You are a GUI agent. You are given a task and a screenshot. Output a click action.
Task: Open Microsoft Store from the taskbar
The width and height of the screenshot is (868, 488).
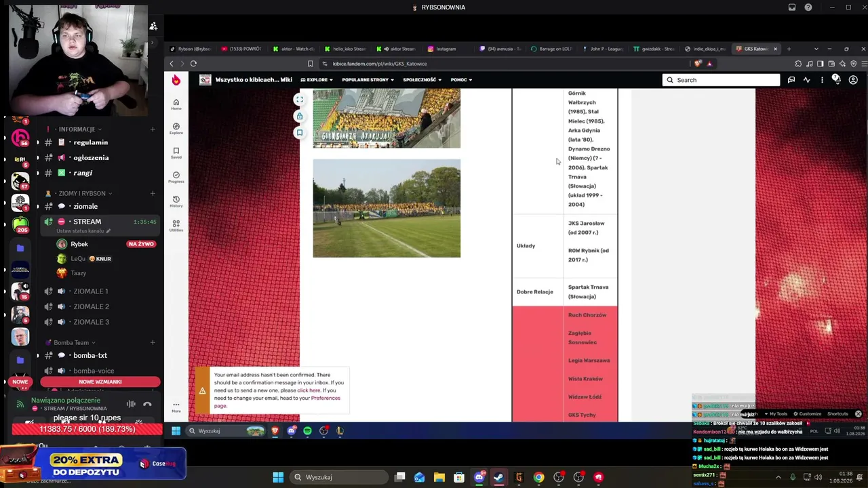click(x=459, y=477)
